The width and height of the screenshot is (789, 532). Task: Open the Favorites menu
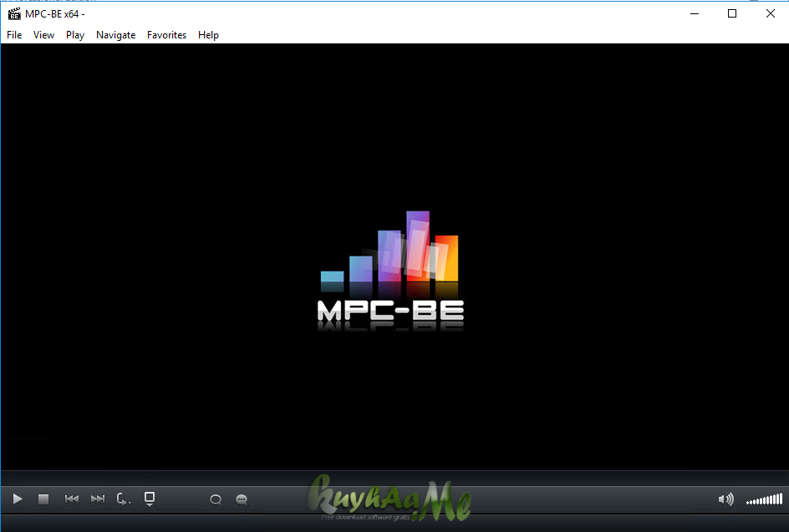[166, 35]
